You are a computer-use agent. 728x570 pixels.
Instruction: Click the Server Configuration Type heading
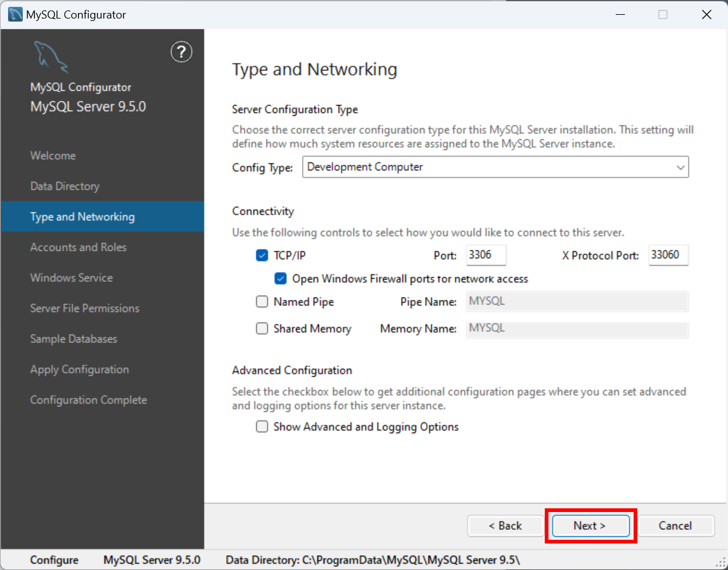click(x=295, y=110)
